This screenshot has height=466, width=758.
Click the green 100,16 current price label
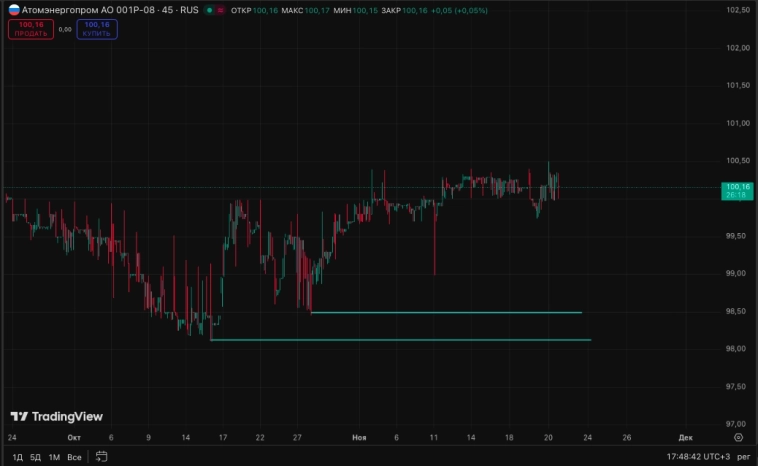pyautogui.click(x=739, y=190)
